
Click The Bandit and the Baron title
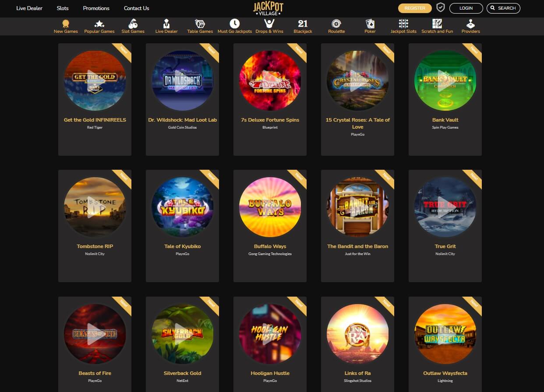(357, 246)
